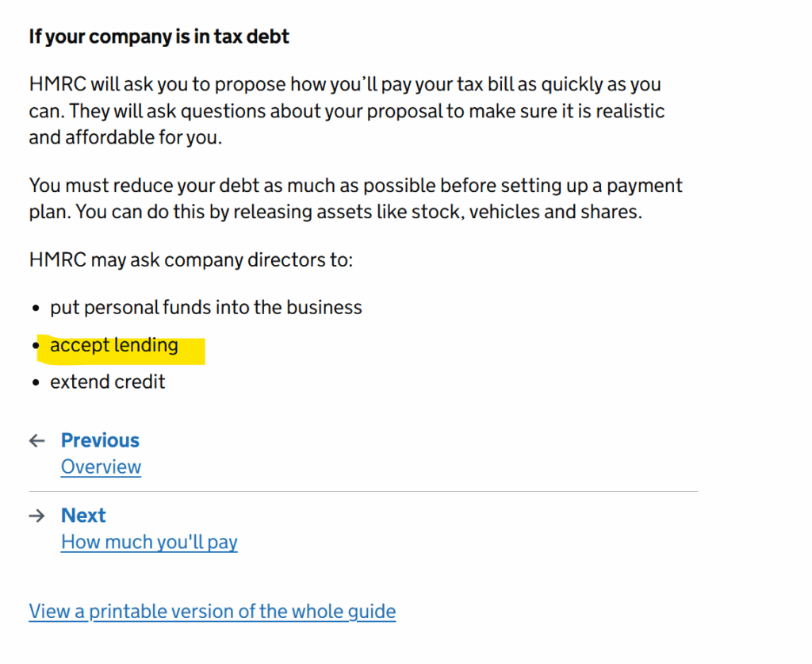Select the "put personal funds into the business" item
The image size is (812, 664).
(x=206, y=308)
